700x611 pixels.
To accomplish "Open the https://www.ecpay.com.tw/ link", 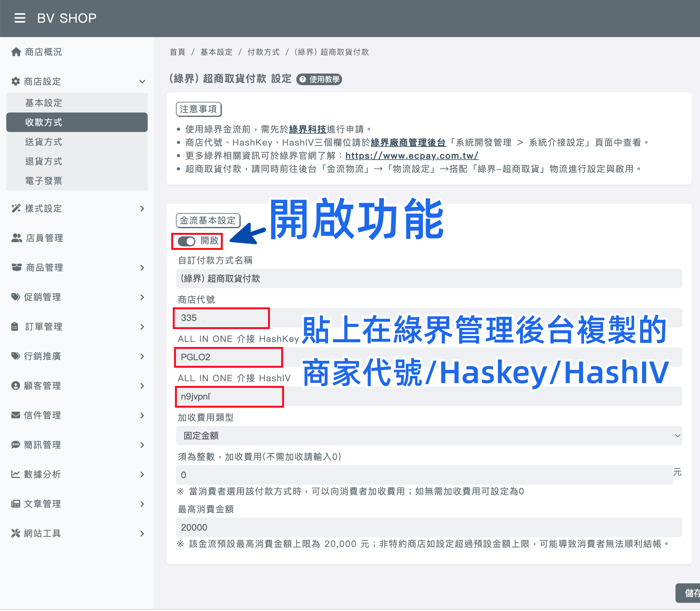I will tap(412, 156).
